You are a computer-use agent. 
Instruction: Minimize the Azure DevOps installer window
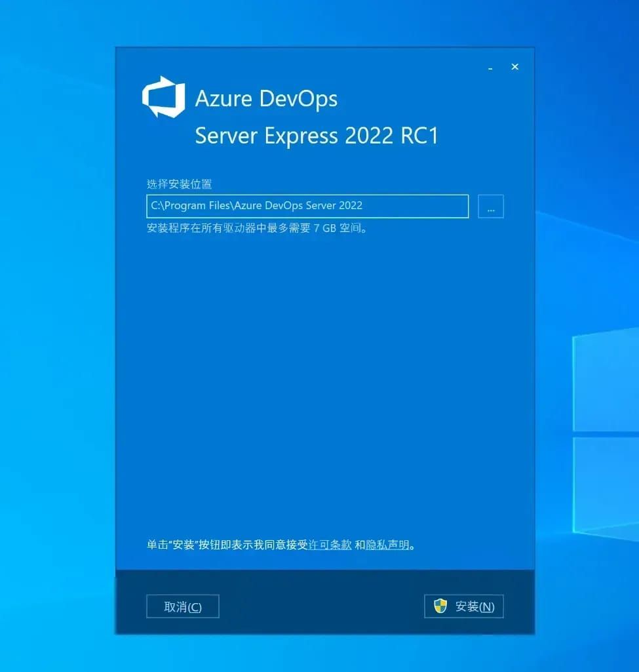click(x=490, y=68)
